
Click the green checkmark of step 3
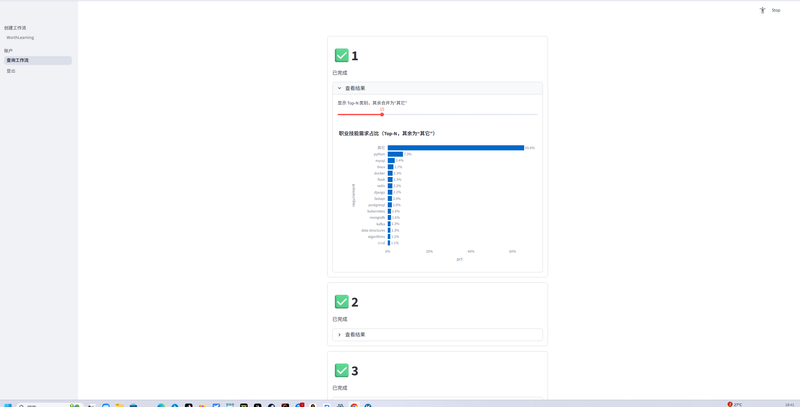341,371
